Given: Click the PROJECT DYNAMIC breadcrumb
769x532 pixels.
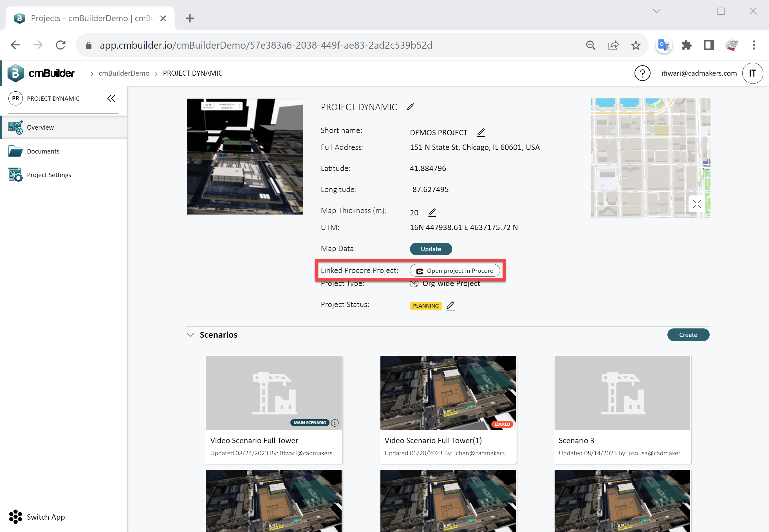Looking at the screenshot, I should pyautogui.click(x=192, y=73).
